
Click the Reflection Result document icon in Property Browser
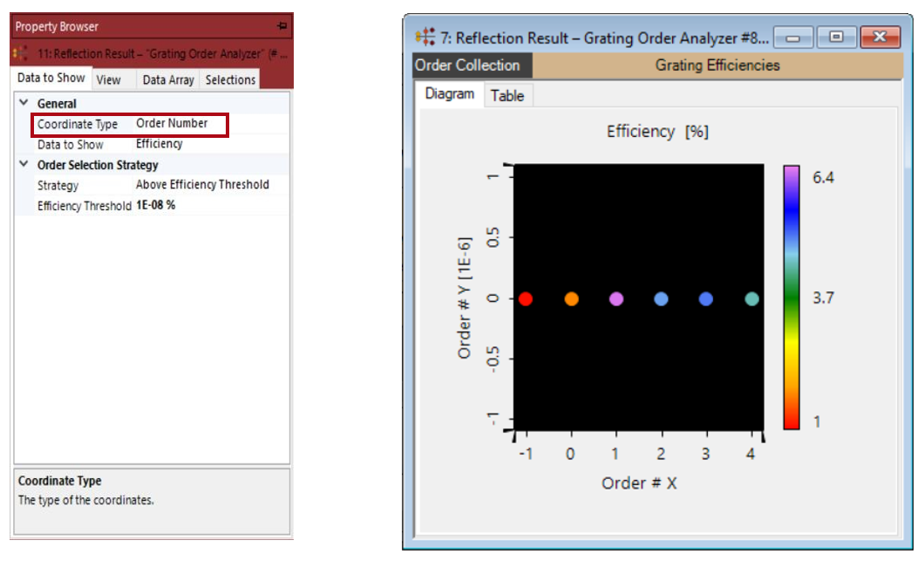[x=21, y=54]
